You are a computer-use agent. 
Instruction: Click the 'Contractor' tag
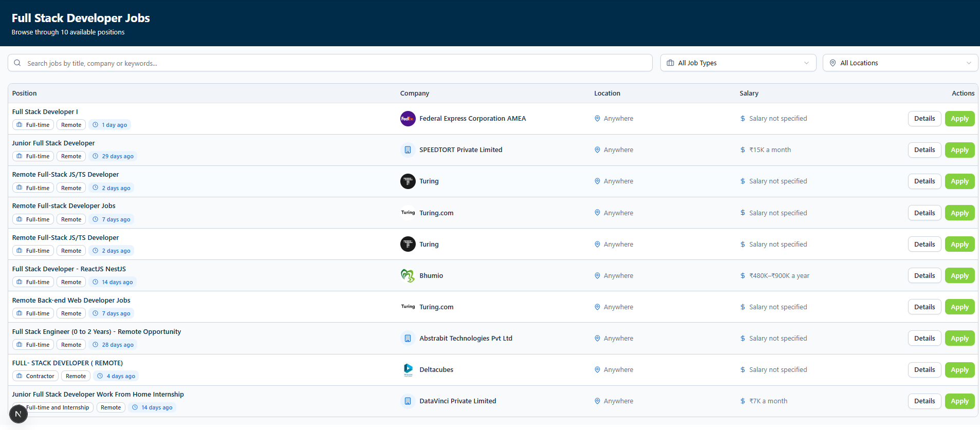pos(35,376)
